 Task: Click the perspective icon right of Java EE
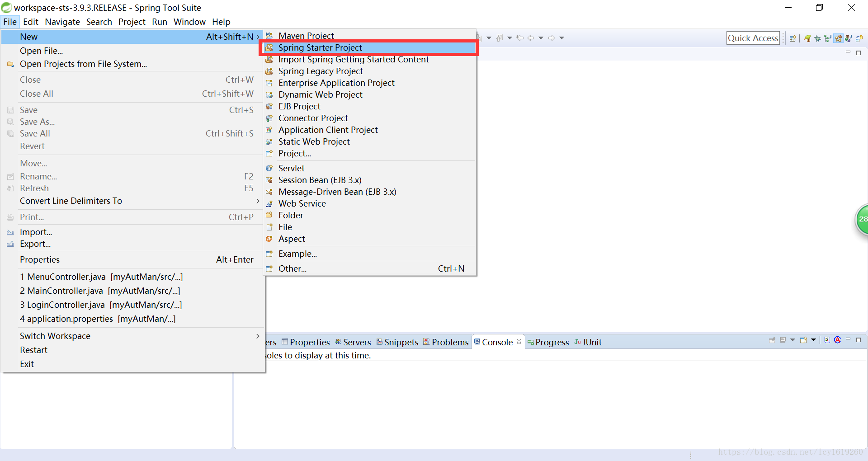tap(849, 38)
